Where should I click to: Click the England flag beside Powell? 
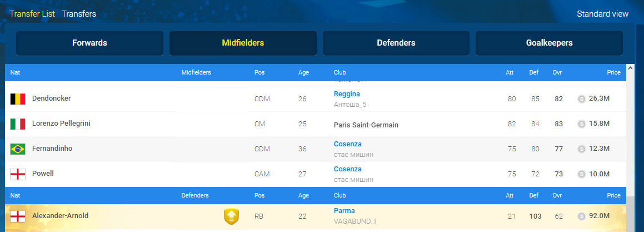(x=18, y=174)
